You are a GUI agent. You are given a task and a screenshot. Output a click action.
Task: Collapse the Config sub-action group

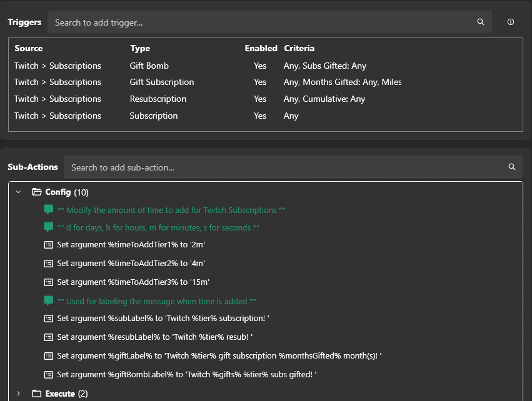point(18,192)
